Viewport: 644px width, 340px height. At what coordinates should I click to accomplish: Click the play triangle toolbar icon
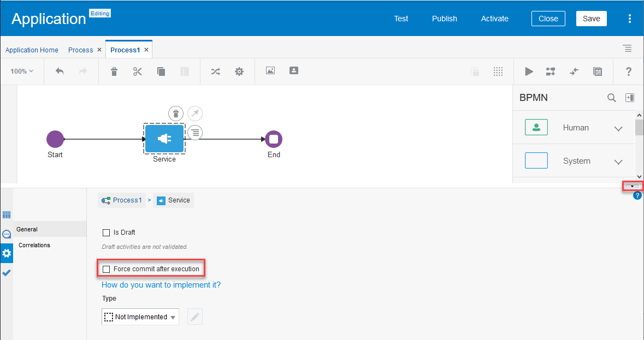[529, 71]
